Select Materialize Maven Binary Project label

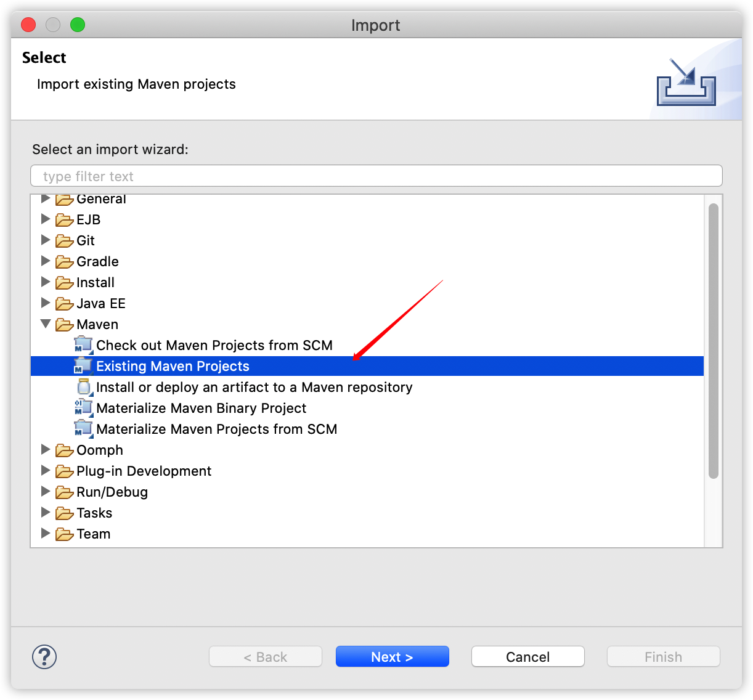tap(201, 409)
